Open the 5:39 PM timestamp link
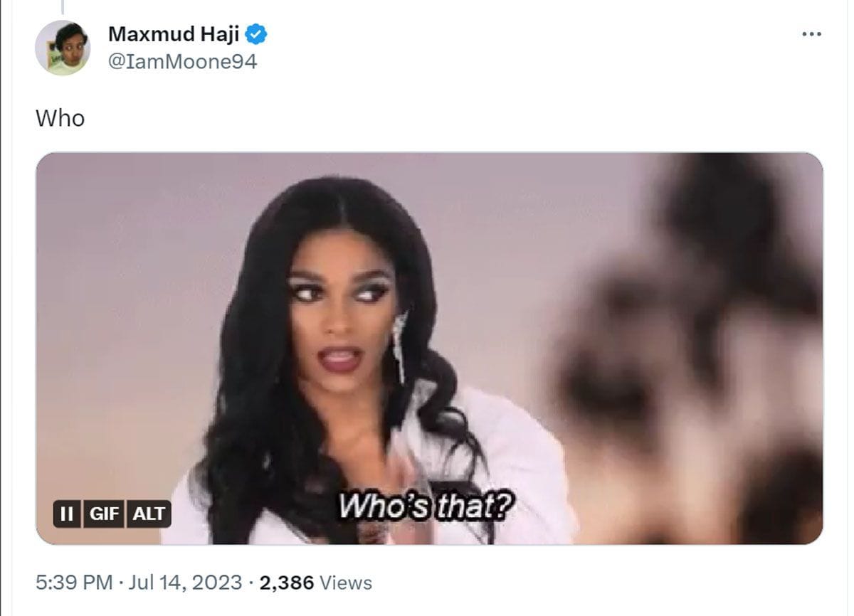 click(x=74, y=583)
